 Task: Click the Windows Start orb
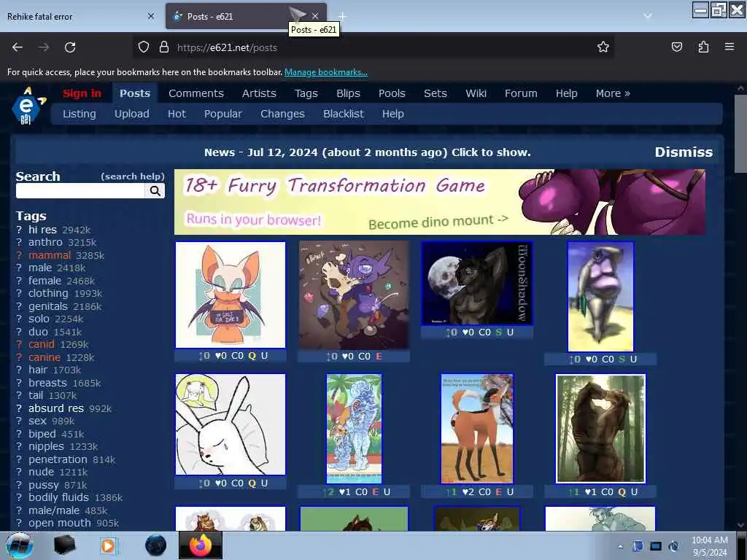click(x=19, y=545)
